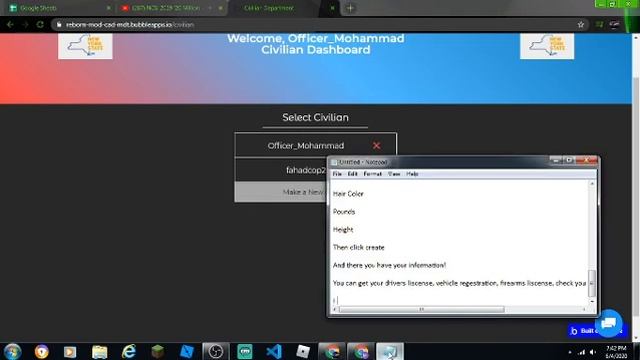Open a new browser tab
This screenshot has width=640, height=360.
tap(350, 8)
